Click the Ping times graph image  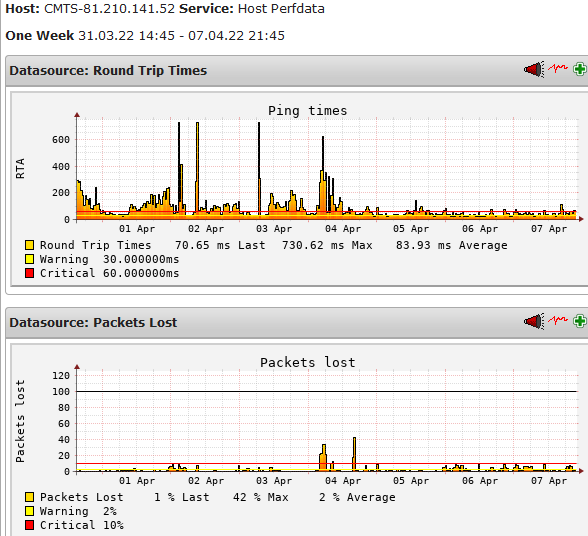tap(299, 189)
